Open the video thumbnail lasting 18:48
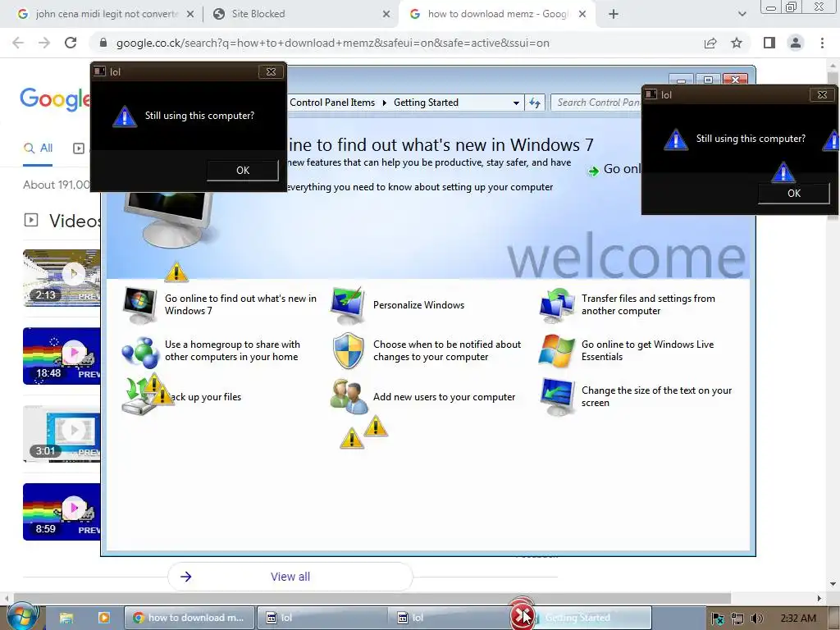Screen dimensions: 840x630 (x=62, y=356)
